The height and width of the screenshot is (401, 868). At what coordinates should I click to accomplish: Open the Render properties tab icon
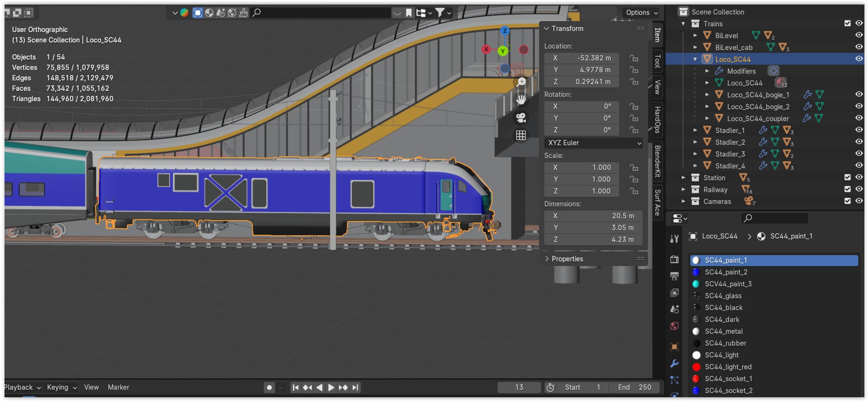pyautogui.click(x=674, y=259)
